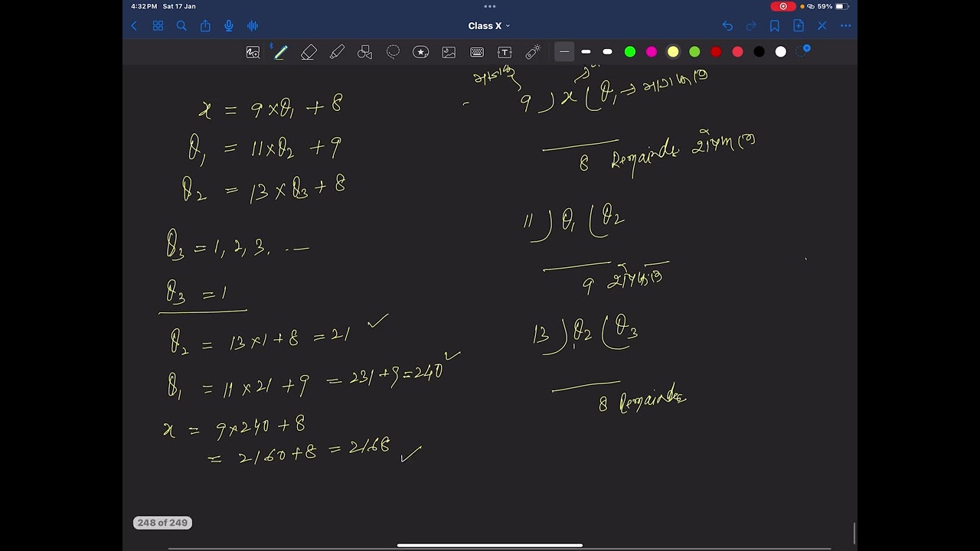Select the Highlighter tool
This screenshot has width=980, height=551.
[337, 52]
